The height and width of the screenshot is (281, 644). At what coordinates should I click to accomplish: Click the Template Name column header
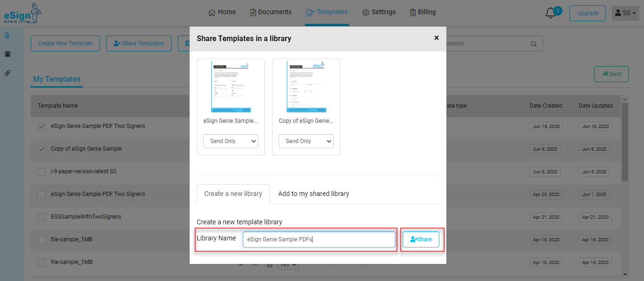click(58, 106)
